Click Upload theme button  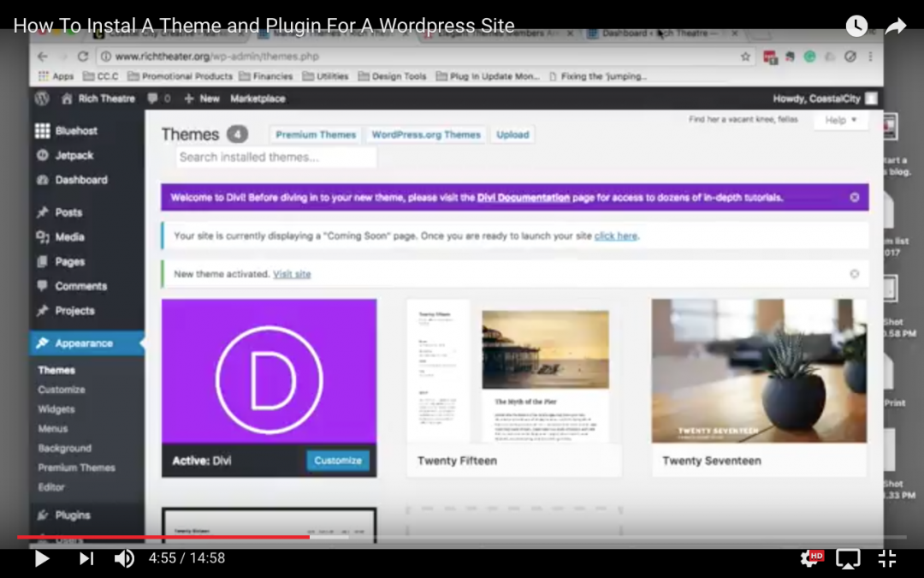[x=512, y=134]
